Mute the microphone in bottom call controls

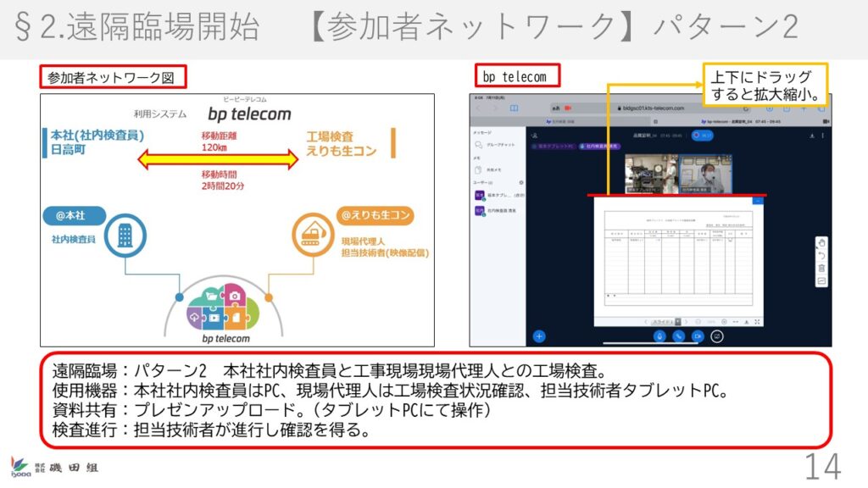click(659, 335)
